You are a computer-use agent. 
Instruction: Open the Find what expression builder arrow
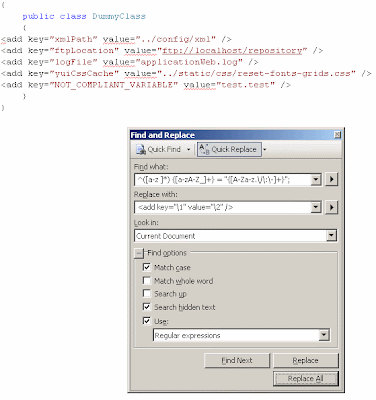[331, 179]
